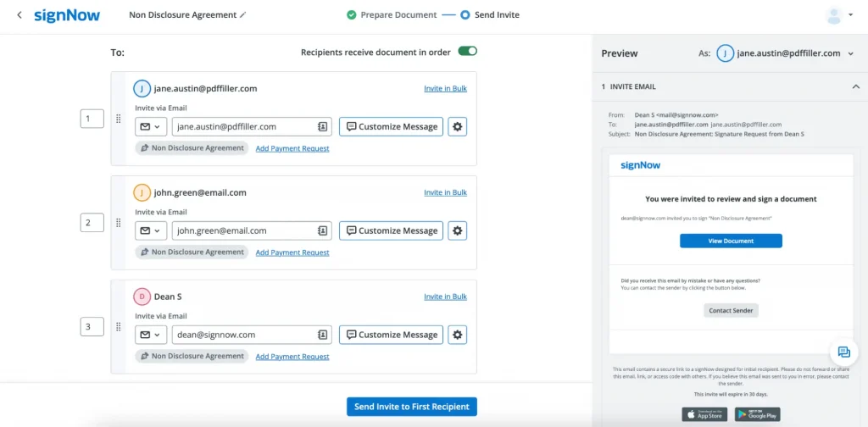Open address book icon in jane.austin email field
The width and height of the screenshot is (868, 427).
[x=323, y=127]
